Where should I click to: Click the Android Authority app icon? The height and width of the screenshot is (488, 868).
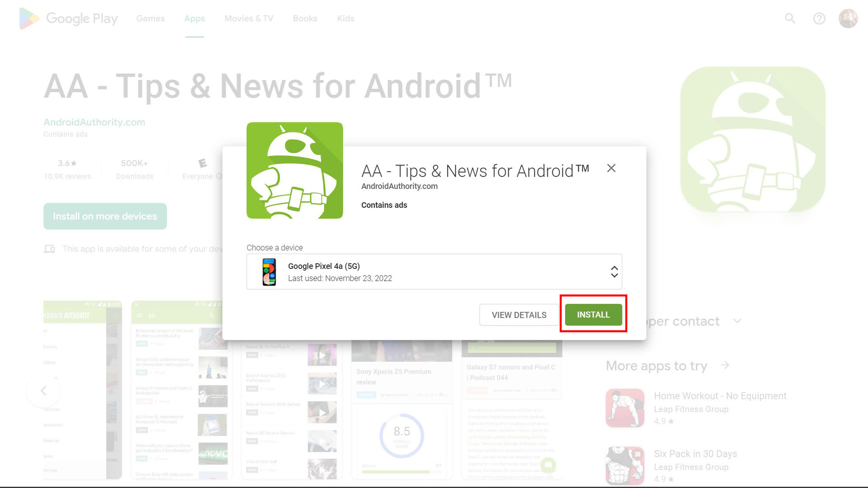tap(294, 170)
